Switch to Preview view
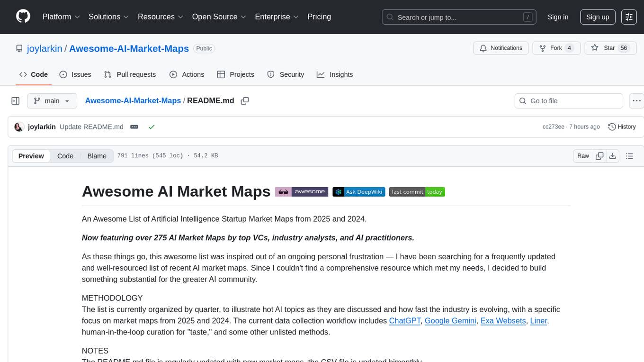644x362 pixels. pos(31,156)
